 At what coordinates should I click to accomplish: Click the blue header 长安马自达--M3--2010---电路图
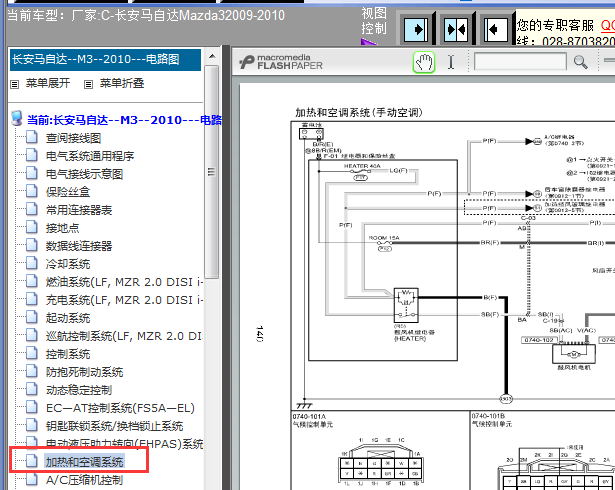tap(105, 60)
